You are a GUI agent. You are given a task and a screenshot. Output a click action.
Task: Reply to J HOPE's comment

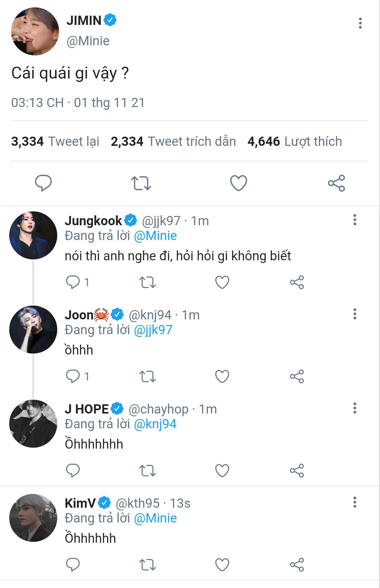point(73,470)
